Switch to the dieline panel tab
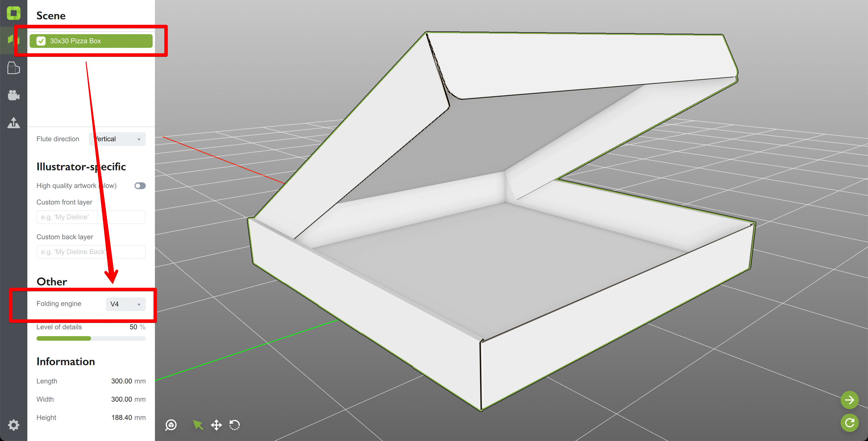The height and width of the screenshot is (441, 868). [13, 68]
